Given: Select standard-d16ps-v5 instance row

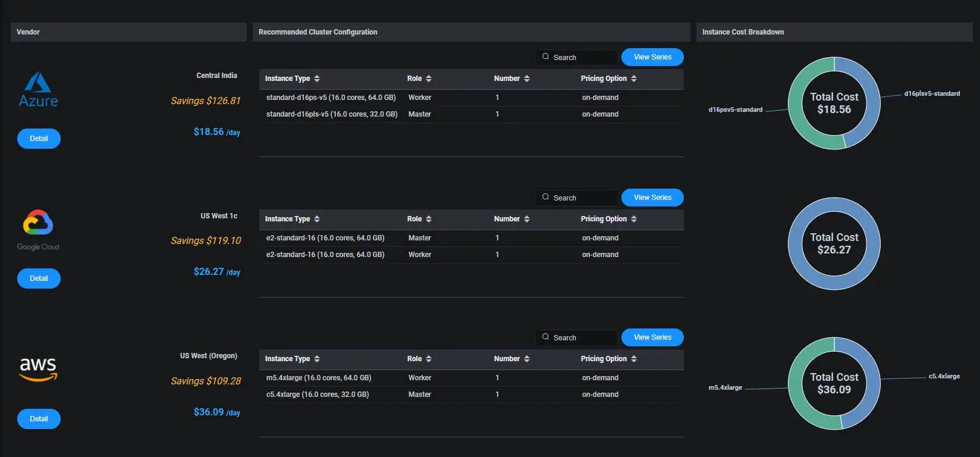Looking at the screenshot, I should pos(472,98).
